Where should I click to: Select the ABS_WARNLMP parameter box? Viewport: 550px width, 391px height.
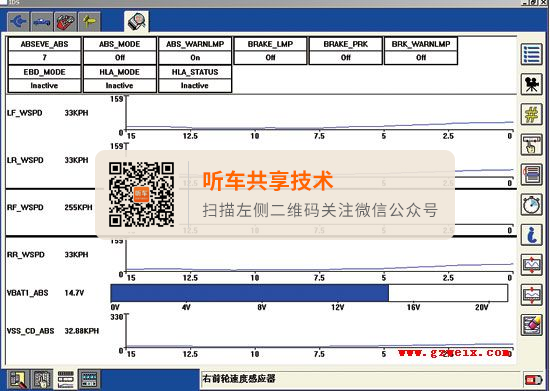coord(195,51)
